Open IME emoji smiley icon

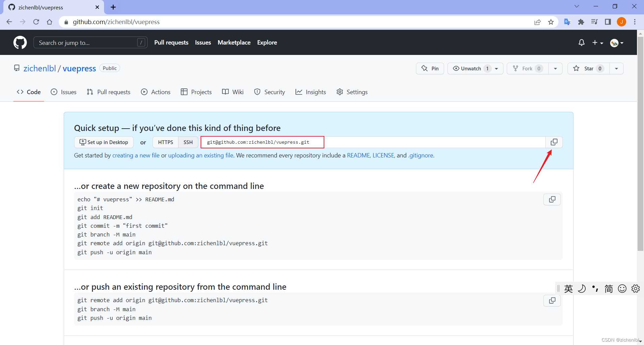point(622,289)
